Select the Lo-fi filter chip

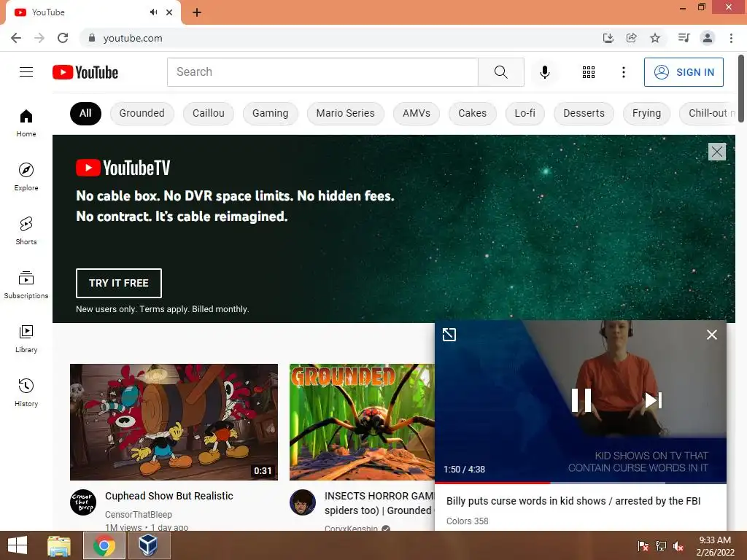pos(525,113)
